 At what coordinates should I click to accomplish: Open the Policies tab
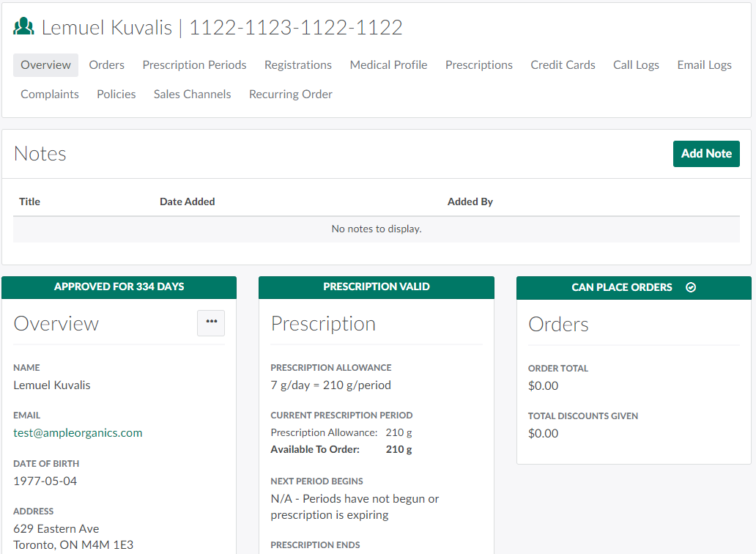(x=116, y=95)
